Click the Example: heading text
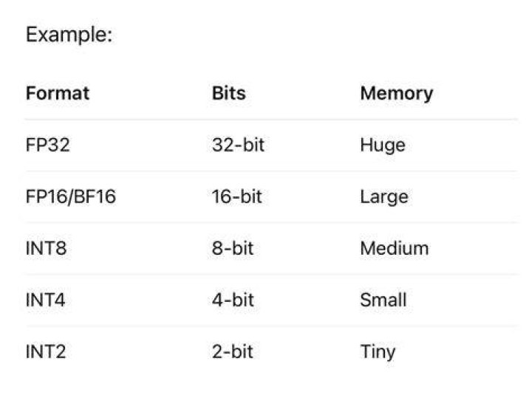This screenshot has width=532, height=395. coord(69,35)
